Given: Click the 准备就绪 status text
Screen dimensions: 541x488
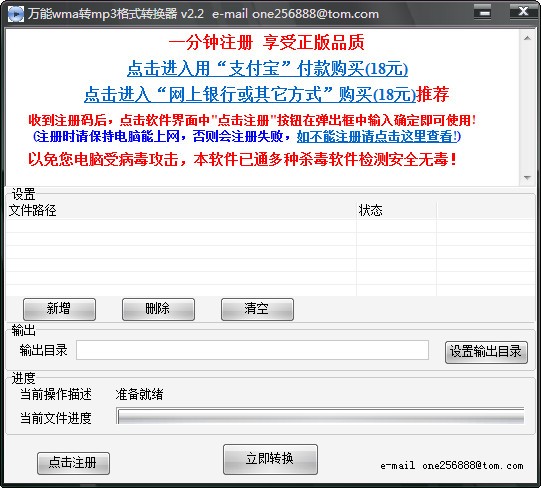Looking at the screenshot, I should (139, 394).
